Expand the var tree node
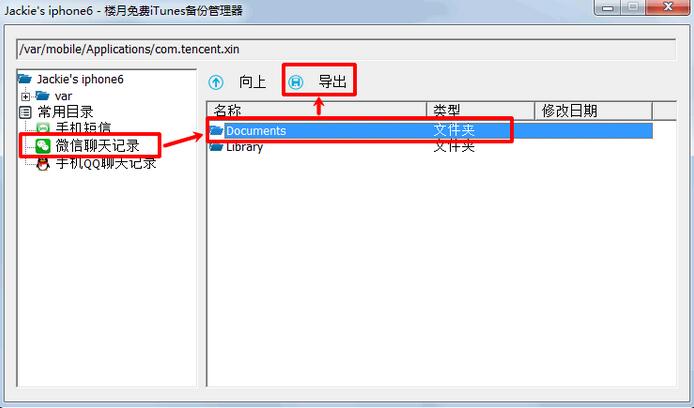 (x=26, y=96)
